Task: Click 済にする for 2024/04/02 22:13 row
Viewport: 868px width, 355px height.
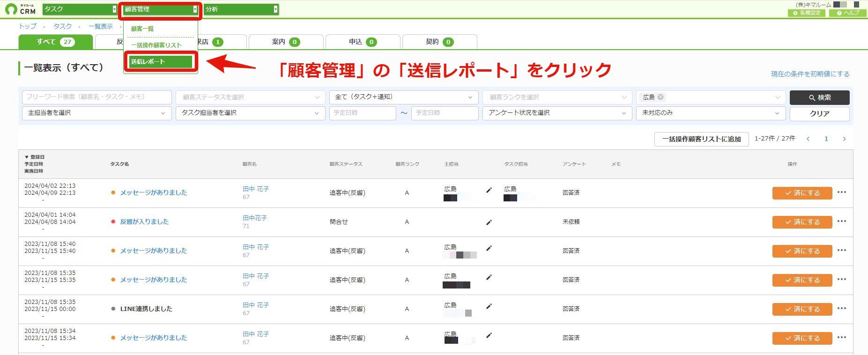Action: tap(802, 193)
